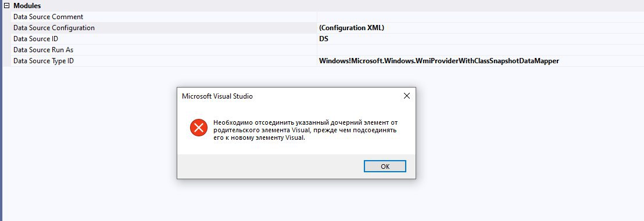Click the empty Data Source Run As value

[481, 50]
